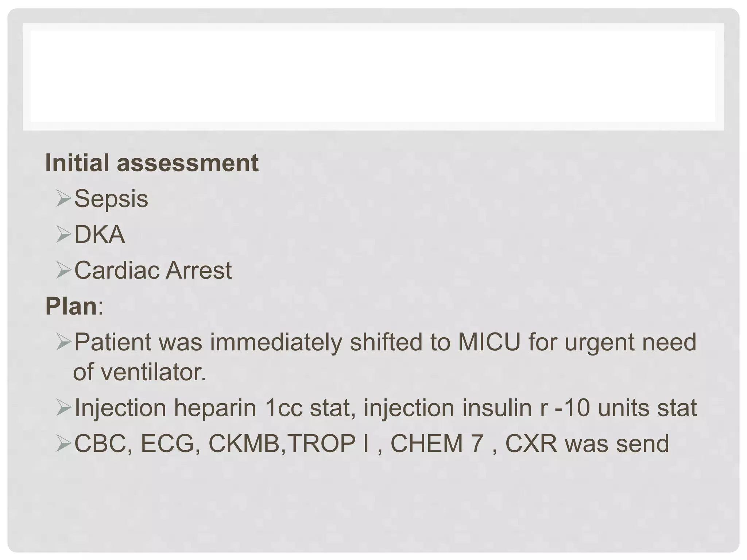Click the arrow bullet beside Cardiac Arrest
Screen dimensions: 747x560
64,271
